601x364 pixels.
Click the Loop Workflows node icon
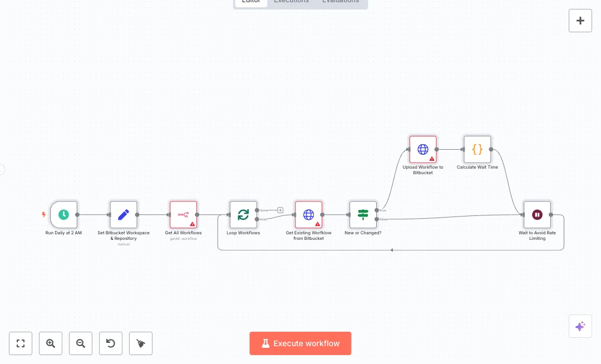click(x=243, y=214)
